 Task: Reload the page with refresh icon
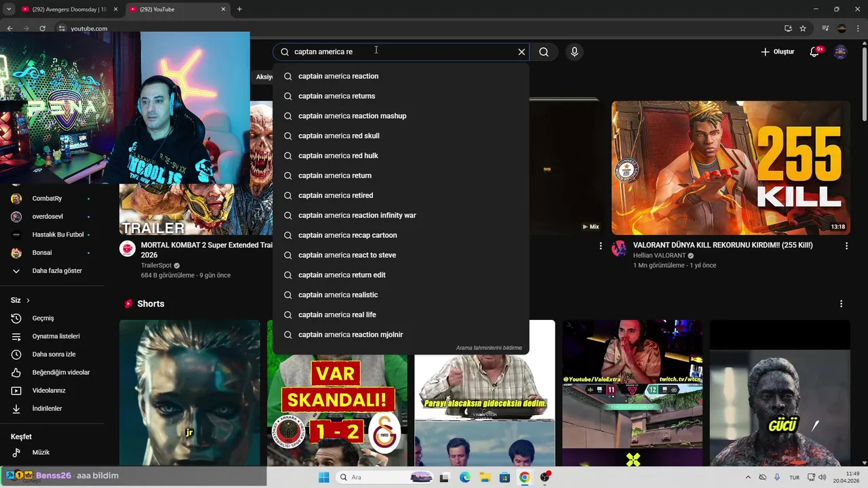tap(42, 28)
